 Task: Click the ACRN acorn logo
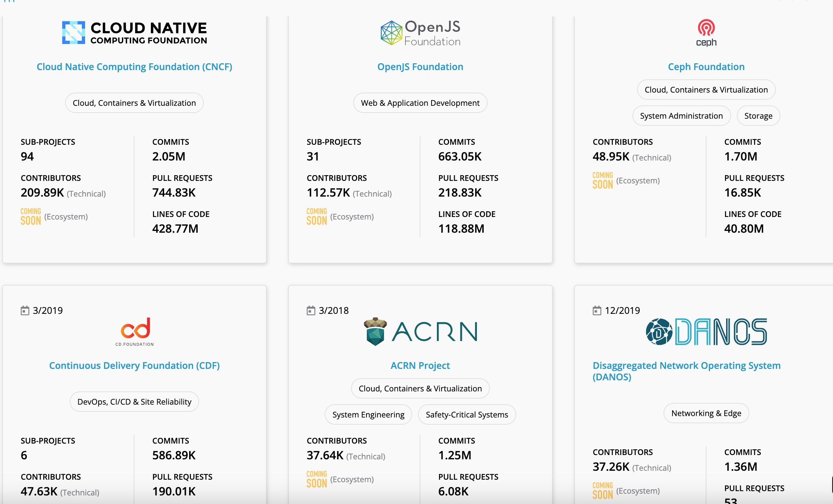coord(420,332)
